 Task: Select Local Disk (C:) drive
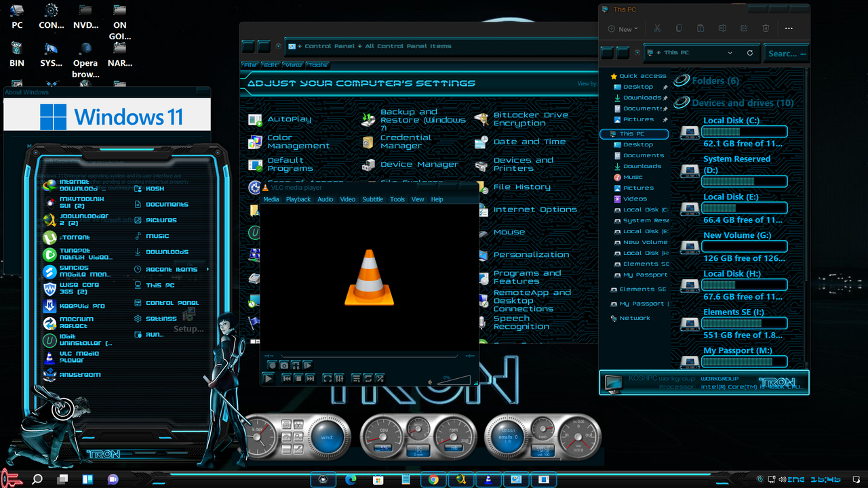tap(734, 131)
